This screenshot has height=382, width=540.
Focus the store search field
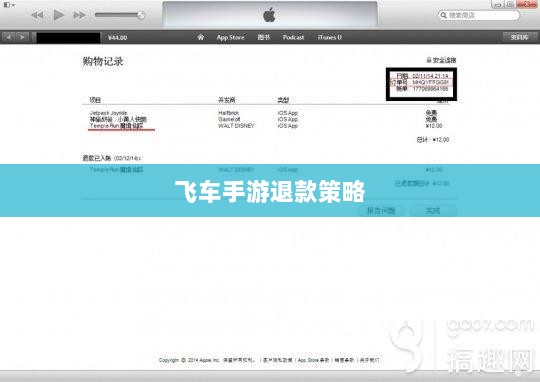[478, 15]
